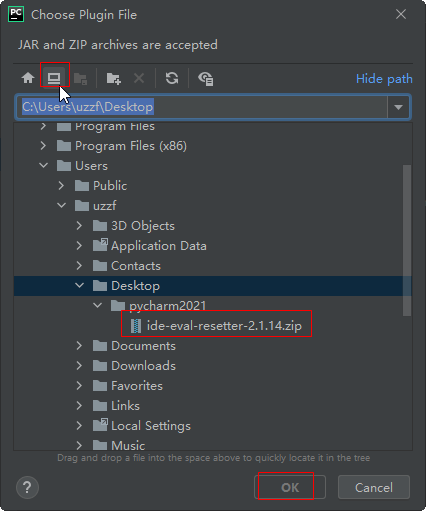Refresh the file tree
The height and width of the screenshot is (511, 426).
172,78
